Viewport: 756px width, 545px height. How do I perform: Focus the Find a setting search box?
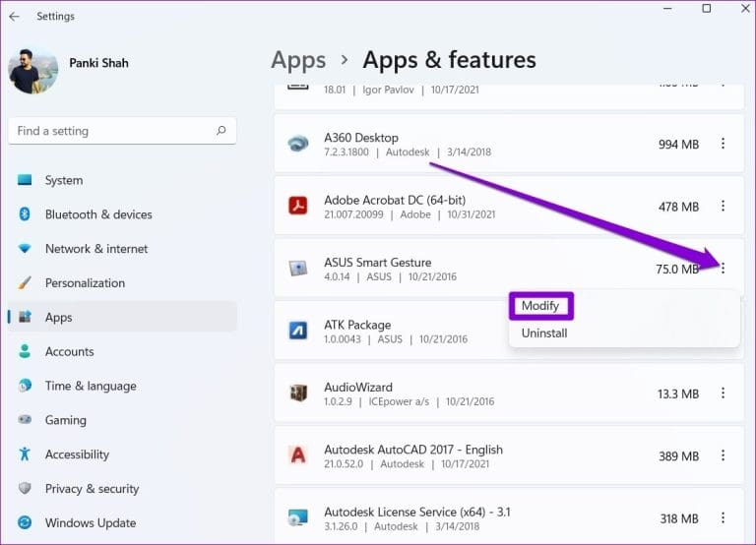(122, 131)
